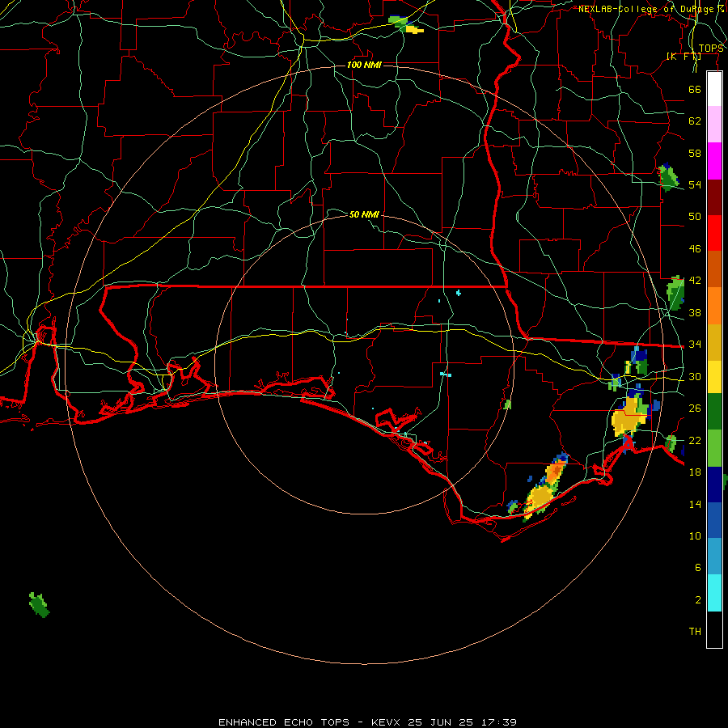Click the "46" legend value

[695, 249]
